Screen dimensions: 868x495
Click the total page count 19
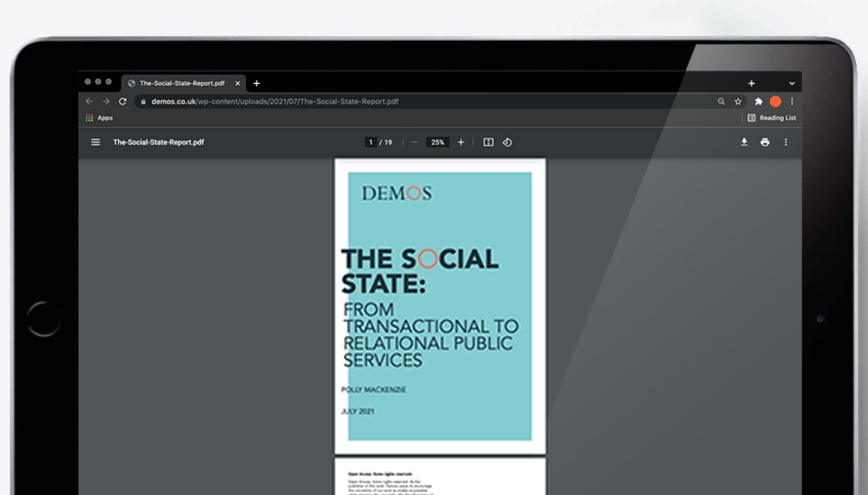388,142
